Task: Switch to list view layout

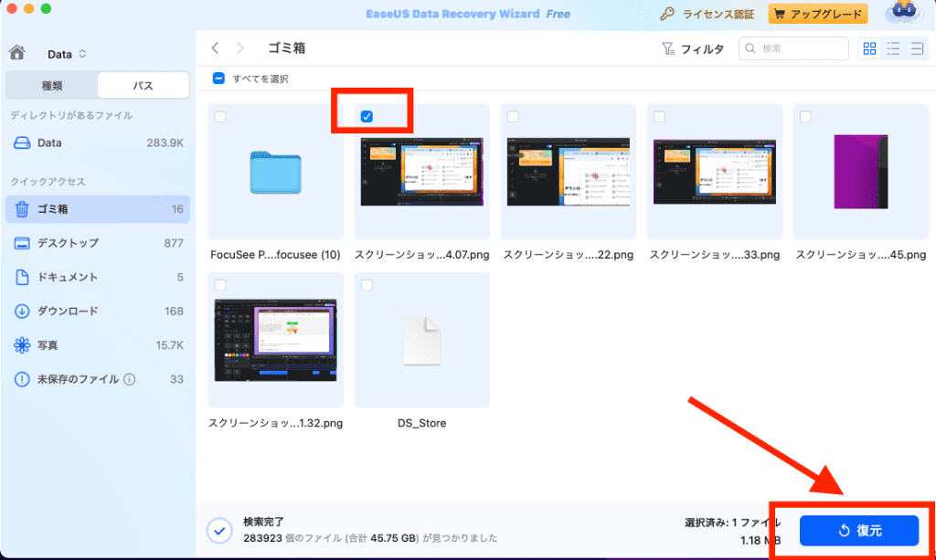Action: tap(893, 48)
